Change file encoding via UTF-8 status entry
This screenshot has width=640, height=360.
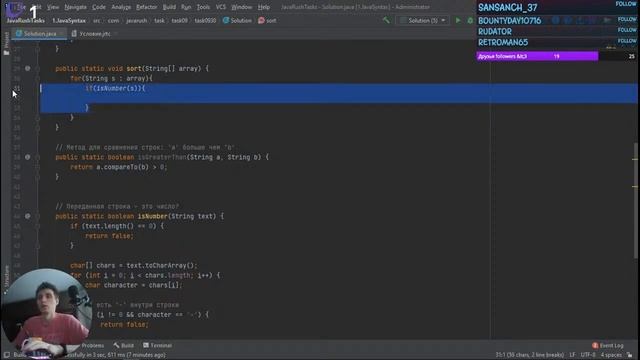pos(588,355)
